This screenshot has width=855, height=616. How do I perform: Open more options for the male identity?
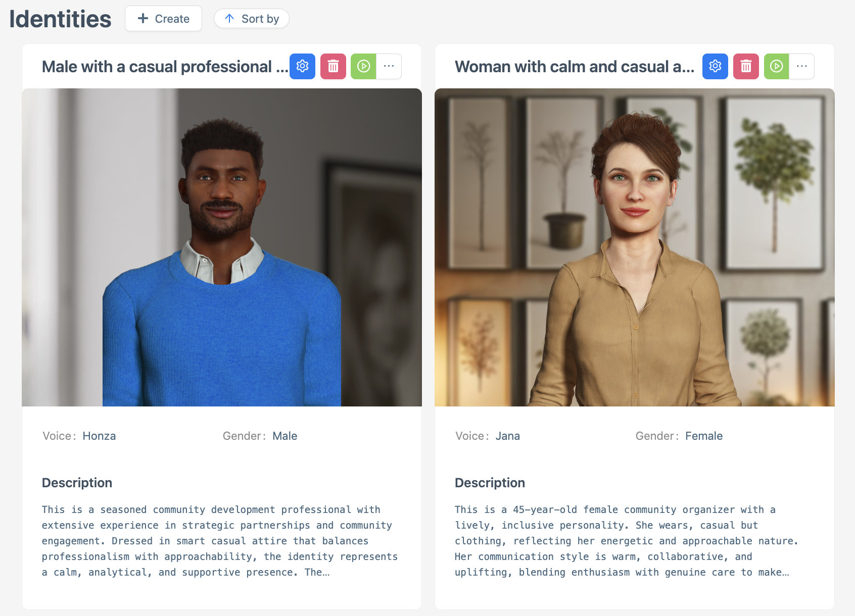(389, 66)
